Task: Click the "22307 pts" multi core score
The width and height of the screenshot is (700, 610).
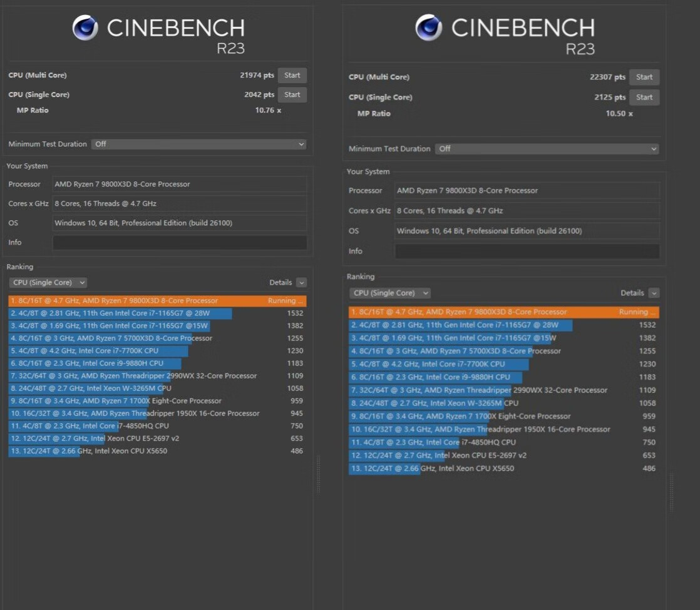Action: coord(607,77)
